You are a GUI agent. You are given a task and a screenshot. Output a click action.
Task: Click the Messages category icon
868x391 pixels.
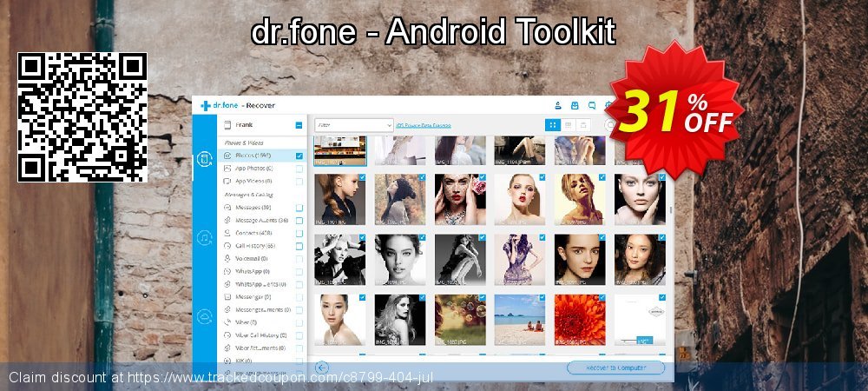pyautogui.click(x=227, y=207)
